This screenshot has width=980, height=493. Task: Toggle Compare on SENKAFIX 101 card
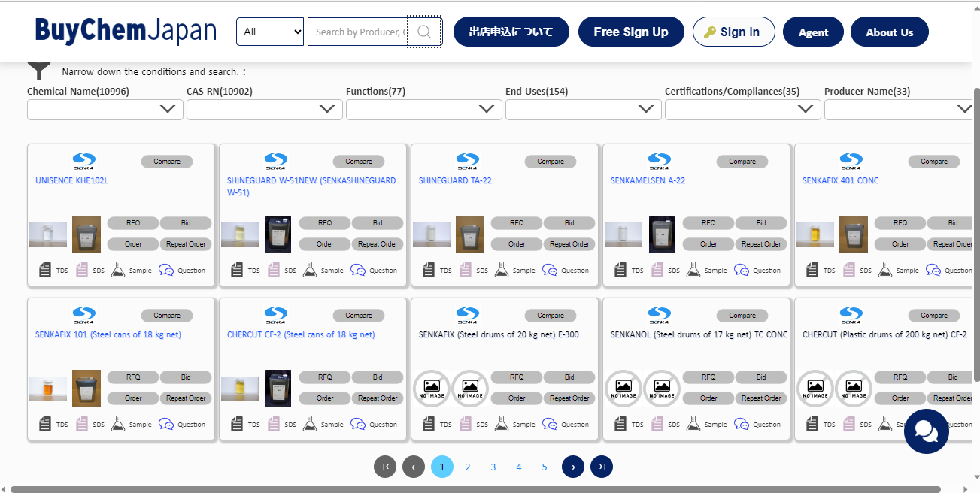[167, 316]
